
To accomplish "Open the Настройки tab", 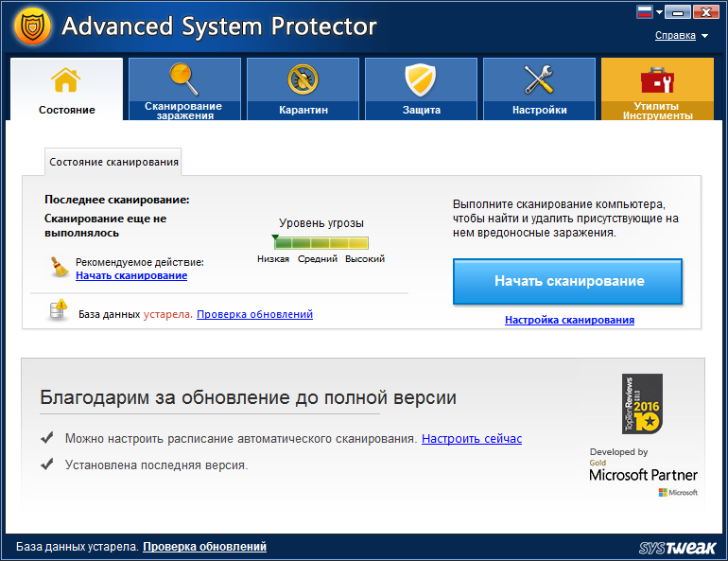I will click(x=539, y=89).
